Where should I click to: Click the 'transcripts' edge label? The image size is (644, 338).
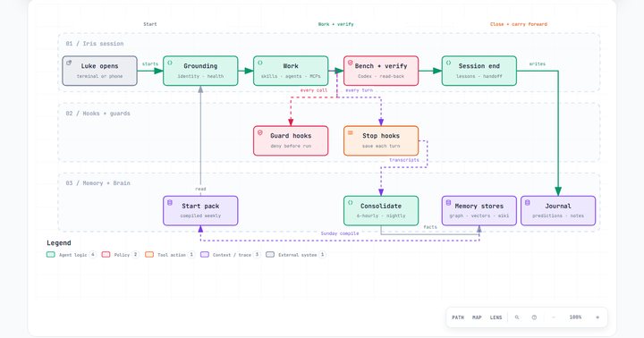pos(404,160)
